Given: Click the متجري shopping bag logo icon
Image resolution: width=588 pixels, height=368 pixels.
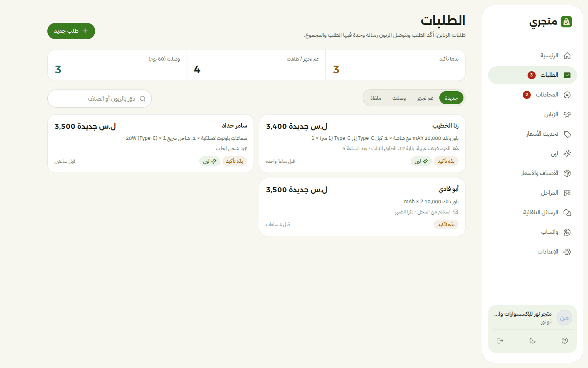Looking at the screenshot, I should 566,22.
